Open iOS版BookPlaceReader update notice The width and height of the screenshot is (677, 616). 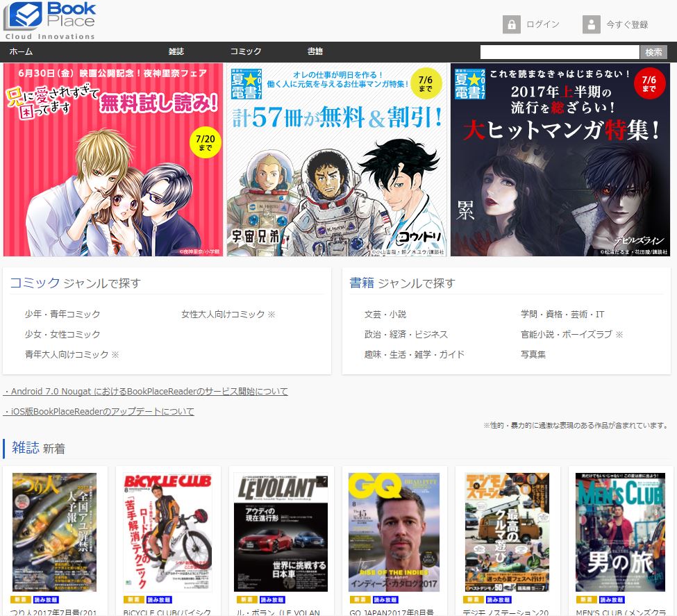[99, 412]
